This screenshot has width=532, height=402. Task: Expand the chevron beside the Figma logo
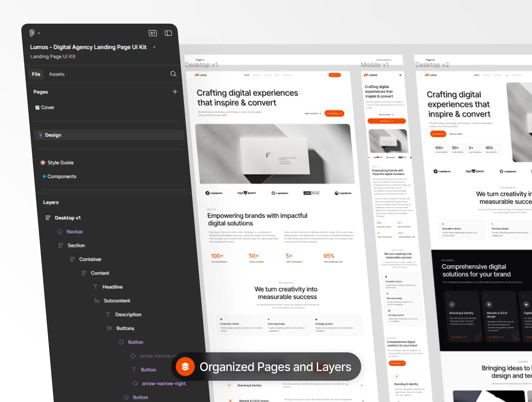point(39,33)
